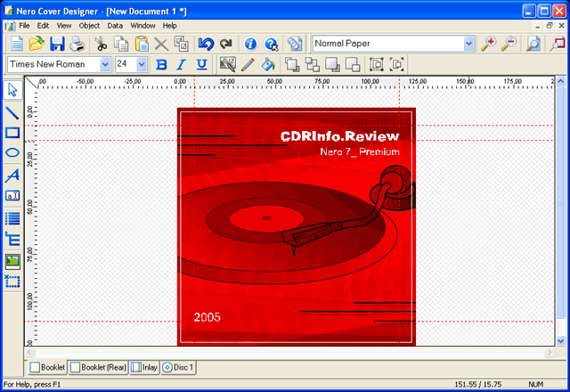Open the Object menu
This screenshot has height=392, width=570.
89,26
